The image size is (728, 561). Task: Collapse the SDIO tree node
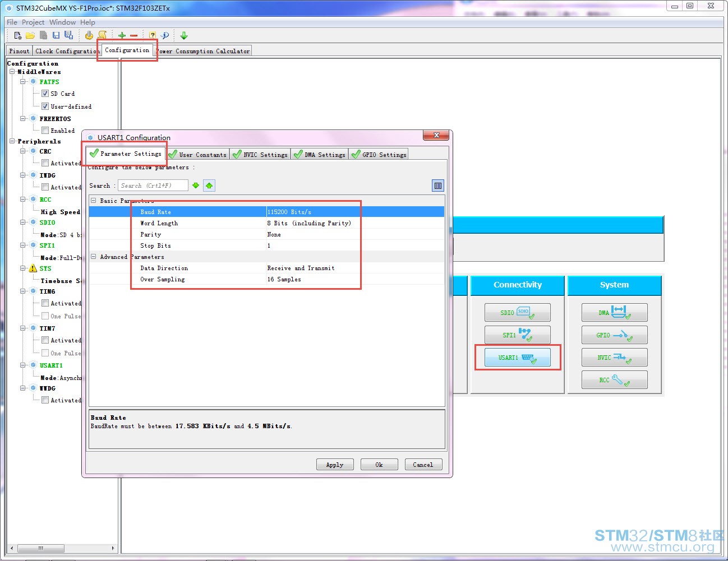[x=23, y=222]
